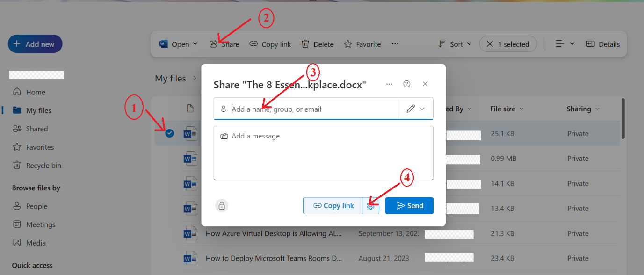Image resolution: width=644 pixels, height=275 pixels.
Task: Open the Share dialog more options menu
Action: pos(389,84)
